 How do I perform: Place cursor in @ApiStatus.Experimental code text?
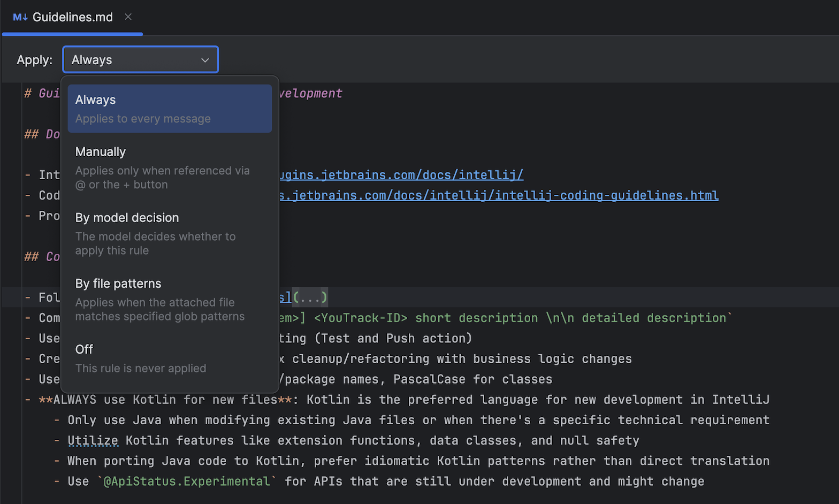coord(187,481)
